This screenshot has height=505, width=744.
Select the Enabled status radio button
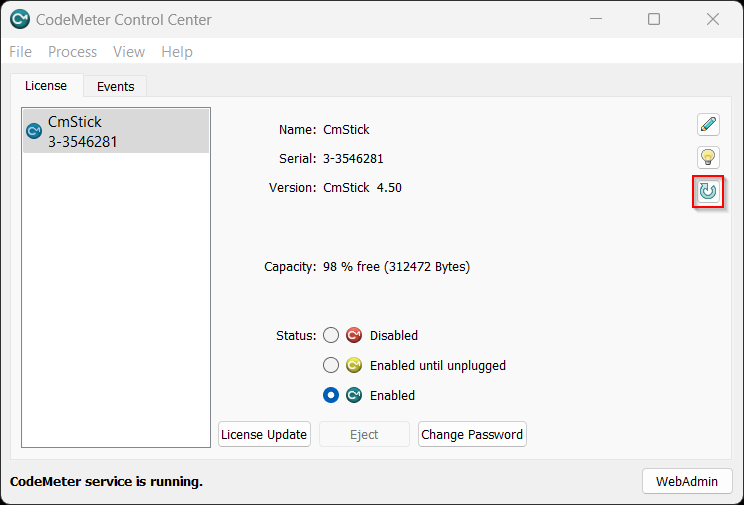331,396
